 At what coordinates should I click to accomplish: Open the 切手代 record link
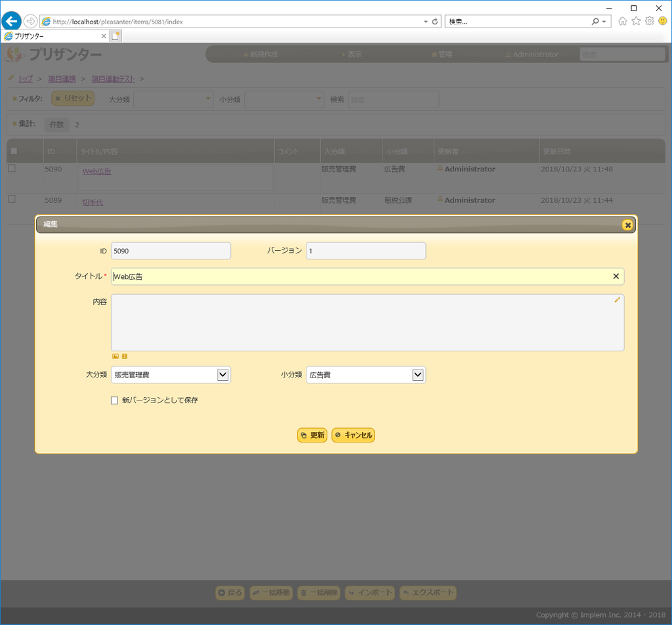pos(93,202)
